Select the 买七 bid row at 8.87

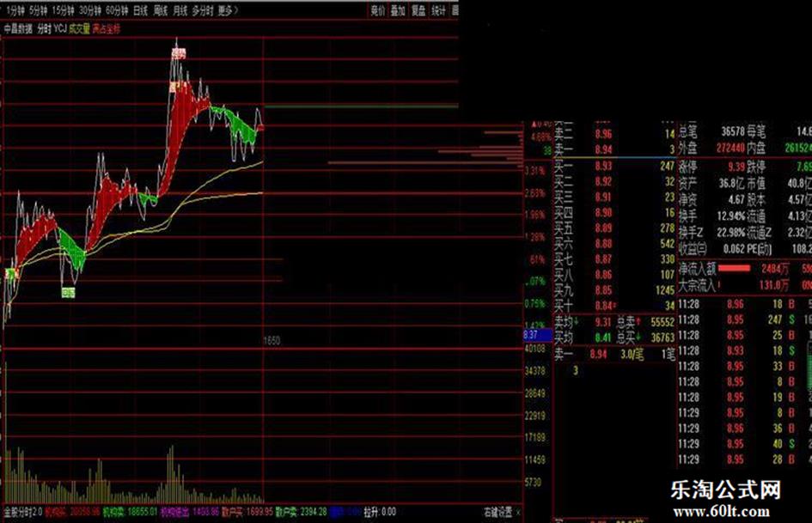pos(614,259)
